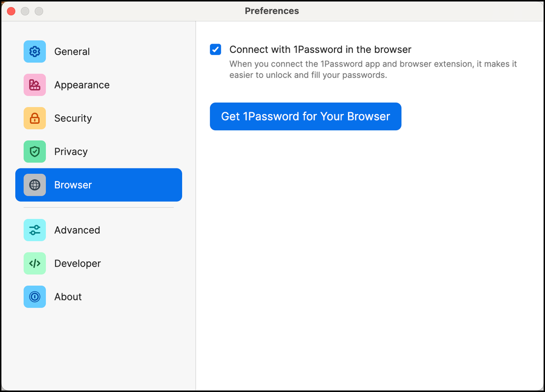545x392 pixels.
Task: Click the Connect with 1Password label text
Action: 320,50
